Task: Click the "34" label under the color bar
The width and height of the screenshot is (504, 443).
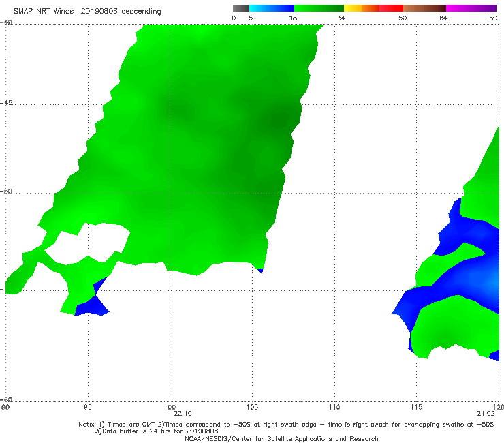Action: point(341,18)
